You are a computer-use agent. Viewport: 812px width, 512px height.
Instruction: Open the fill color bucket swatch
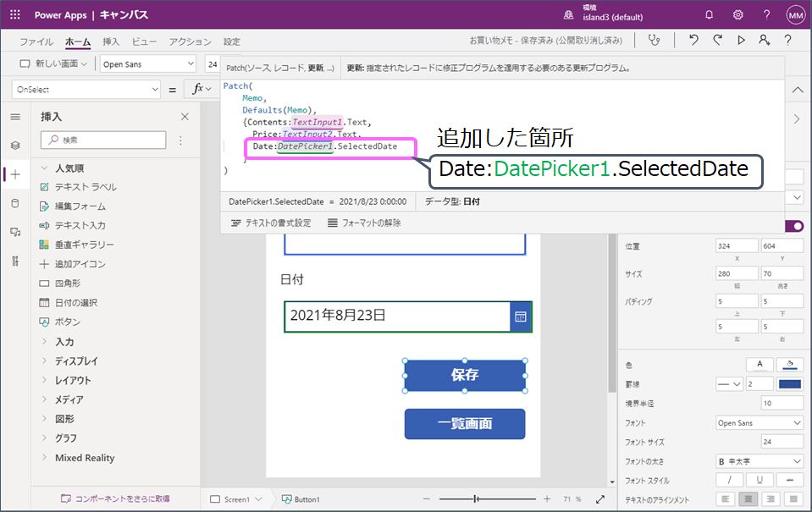click(x=790, y=365)
